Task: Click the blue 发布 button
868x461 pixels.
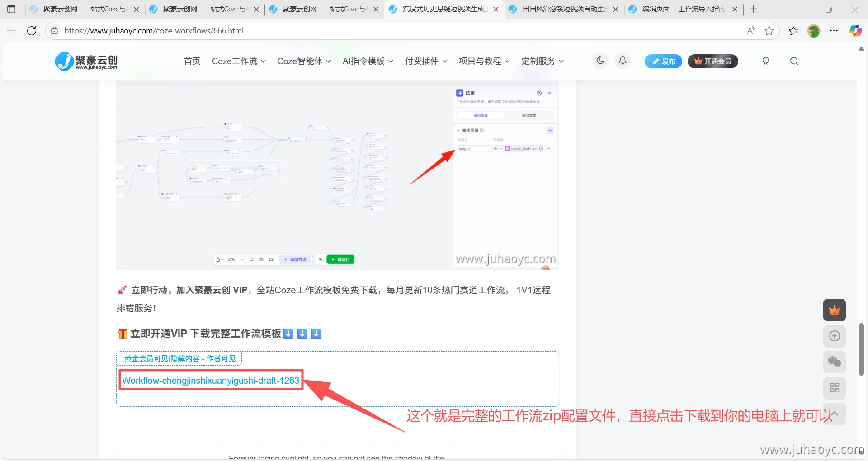Action: pyautogui.click(x=663, y=61)
